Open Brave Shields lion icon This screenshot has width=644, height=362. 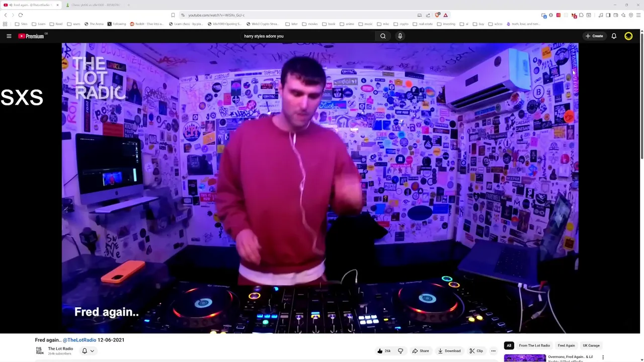point(437,15)
